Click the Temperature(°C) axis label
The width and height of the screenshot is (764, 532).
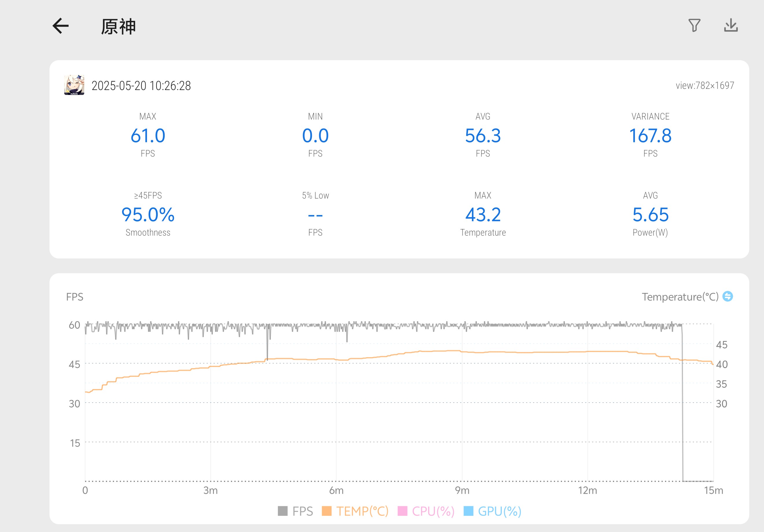pyautogui.click(x=680, y=297)
